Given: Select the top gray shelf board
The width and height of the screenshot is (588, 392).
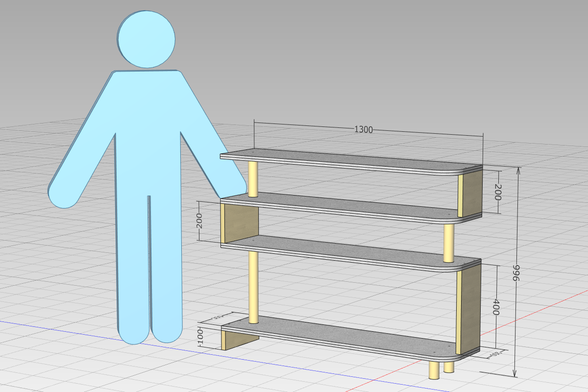Looking at the screenshot, I should coord(351,161).
